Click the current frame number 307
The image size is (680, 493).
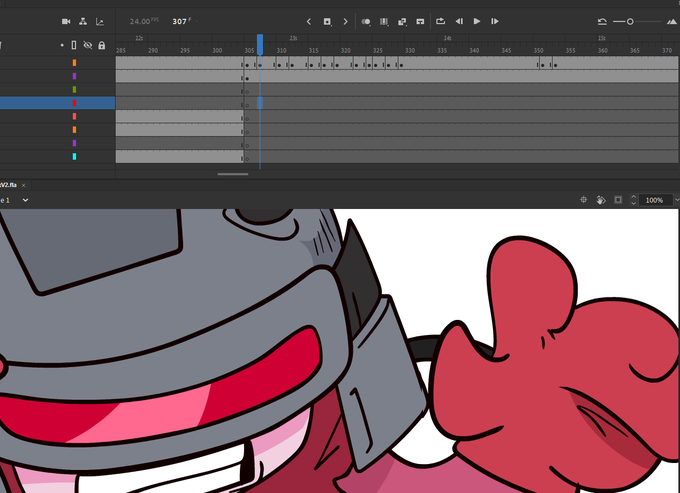181,21
